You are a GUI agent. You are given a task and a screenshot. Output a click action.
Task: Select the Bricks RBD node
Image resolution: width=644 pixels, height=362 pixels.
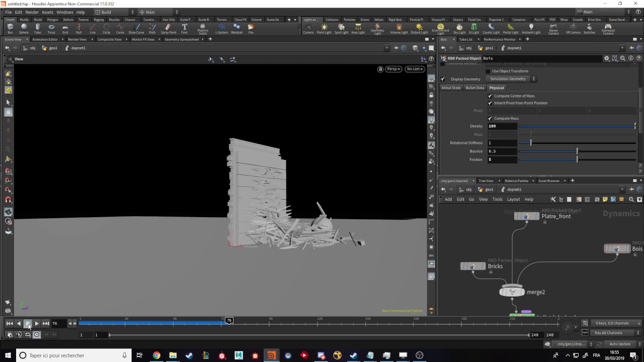(473, 266)
